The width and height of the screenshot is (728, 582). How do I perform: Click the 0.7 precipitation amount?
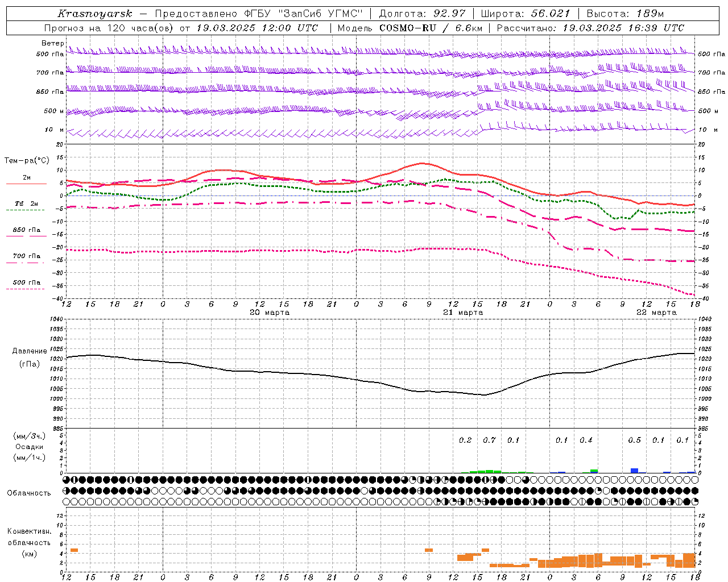pyautogui.click(x=489, y=440)
